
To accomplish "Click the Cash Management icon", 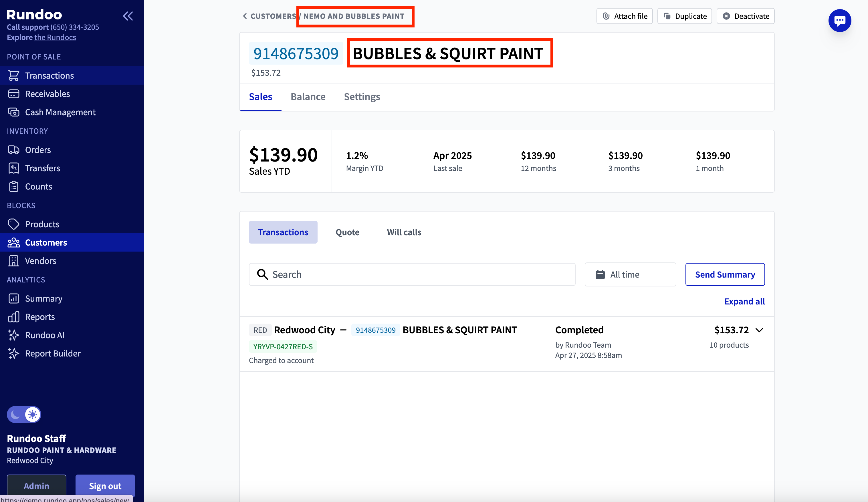I will tap(13, 112).
